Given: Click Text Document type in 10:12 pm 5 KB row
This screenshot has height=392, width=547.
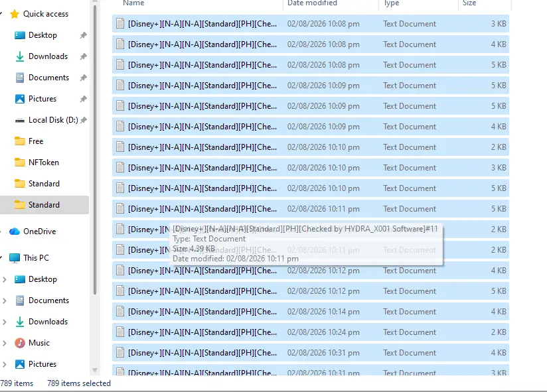Looking at the screenshot, I should [x=410, y=291].
